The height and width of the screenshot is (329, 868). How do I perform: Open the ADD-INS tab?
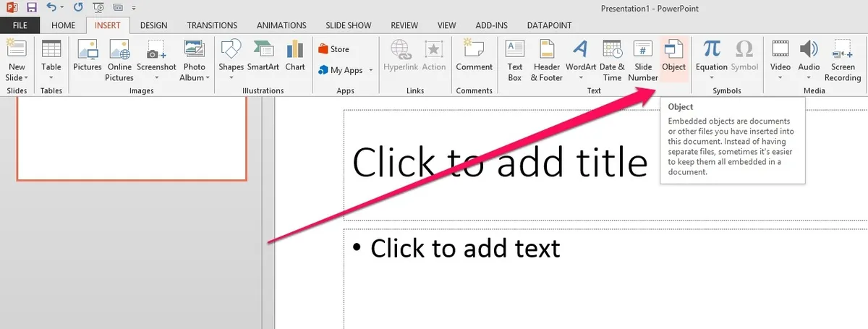click(x=490, y=25)
